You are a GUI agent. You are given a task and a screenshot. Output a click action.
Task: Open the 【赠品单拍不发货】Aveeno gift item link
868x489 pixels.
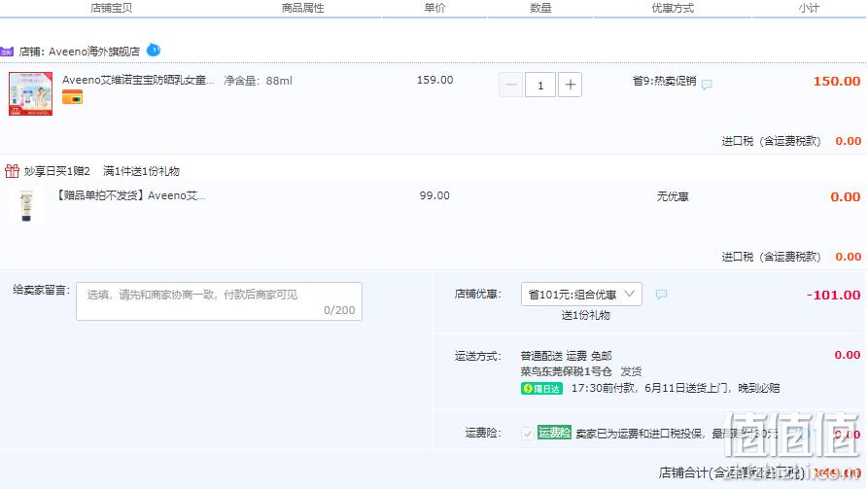coord(130,195)
